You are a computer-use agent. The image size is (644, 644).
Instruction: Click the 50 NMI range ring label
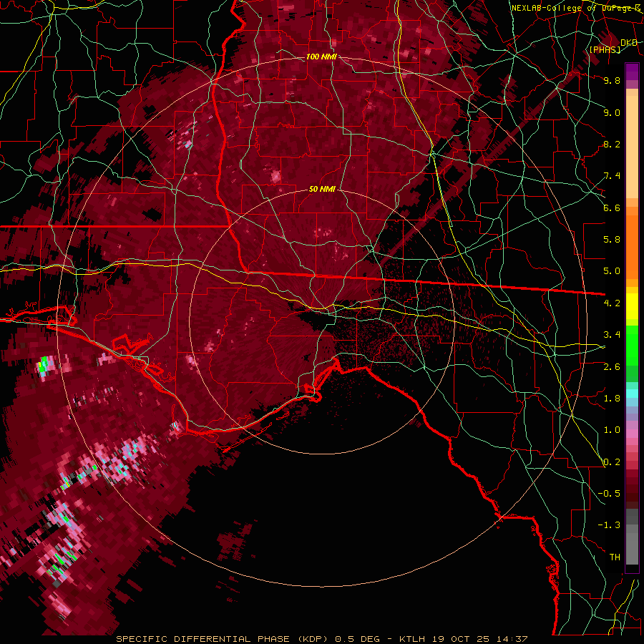pyautogui.click(x=322, y=189)
